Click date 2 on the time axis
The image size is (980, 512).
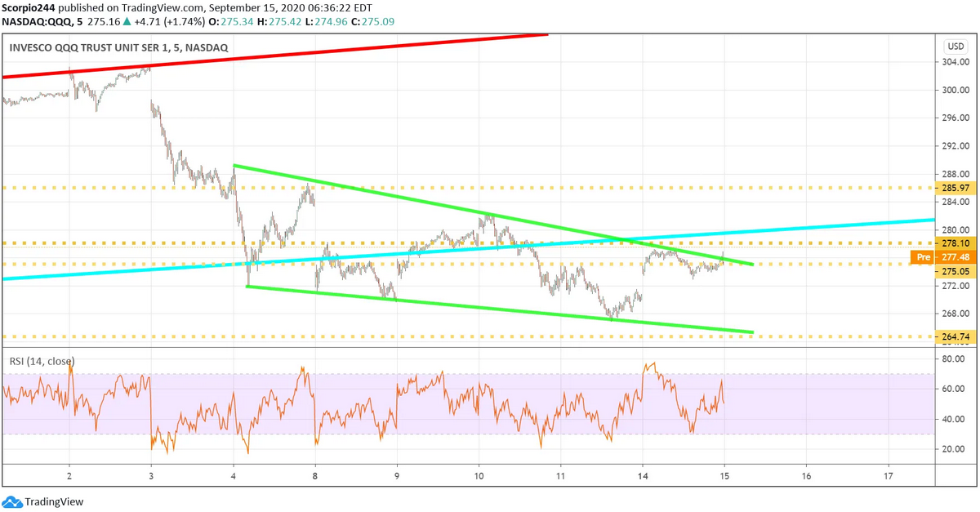69,475
